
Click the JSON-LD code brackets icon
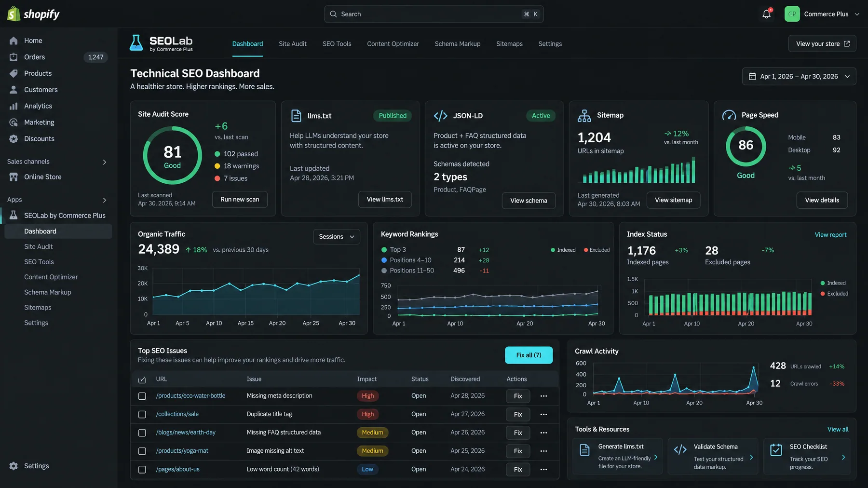coord(440,116)
